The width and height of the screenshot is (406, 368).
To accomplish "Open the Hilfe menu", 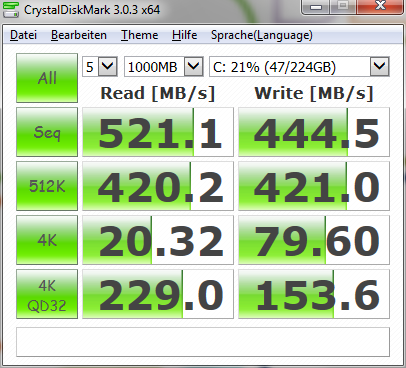I will (184, 35).
